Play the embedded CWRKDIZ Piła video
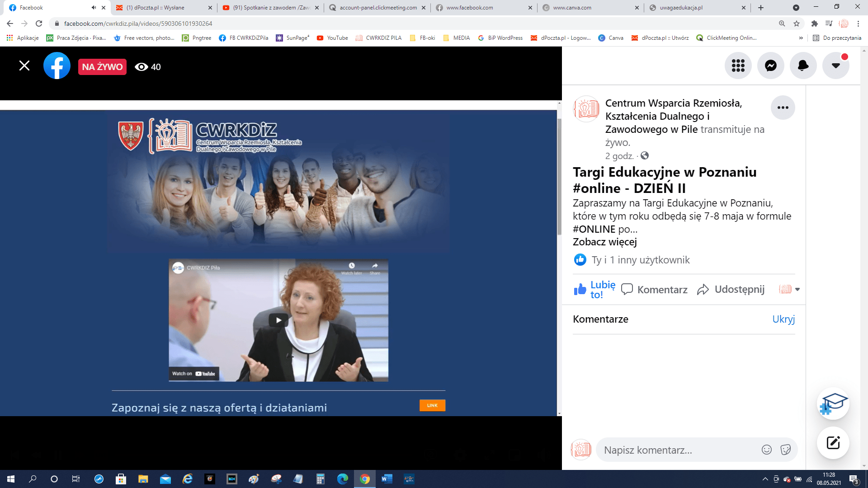This screenshot has width=868, height=488. tap(278, 320)
